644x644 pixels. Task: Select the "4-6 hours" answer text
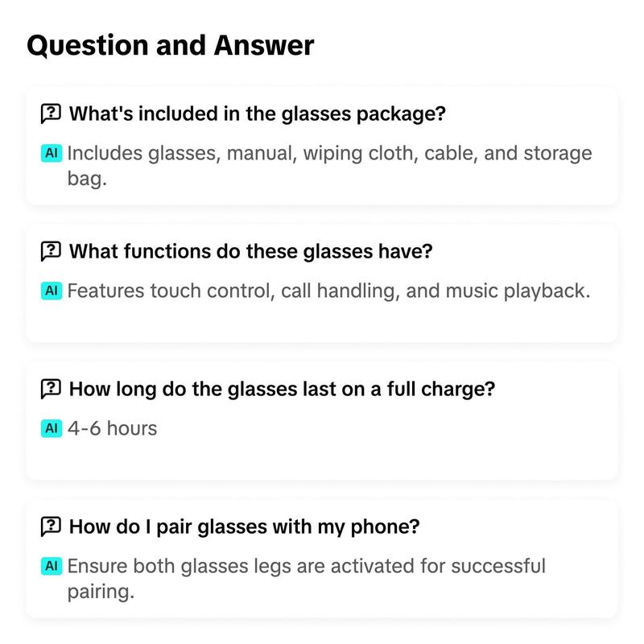(112, 428)
